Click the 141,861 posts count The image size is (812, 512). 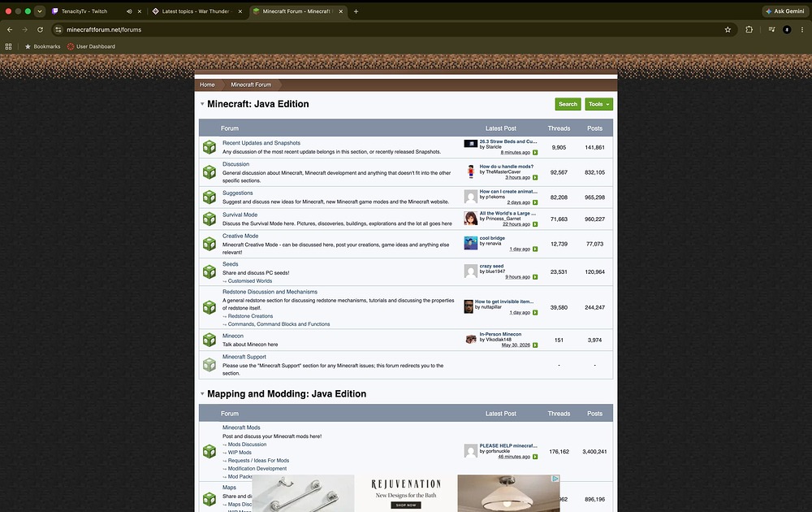pyautogui.click(x=594, y=147)
